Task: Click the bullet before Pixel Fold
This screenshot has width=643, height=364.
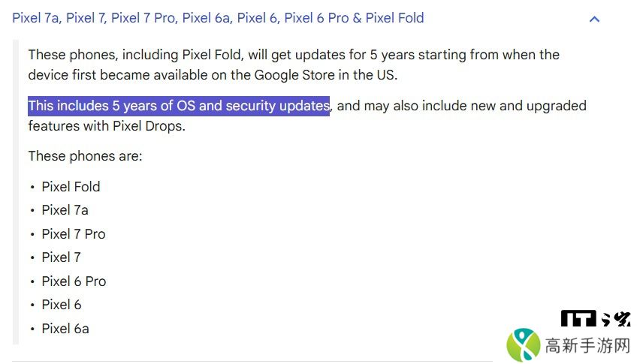Action: [32, 188]
